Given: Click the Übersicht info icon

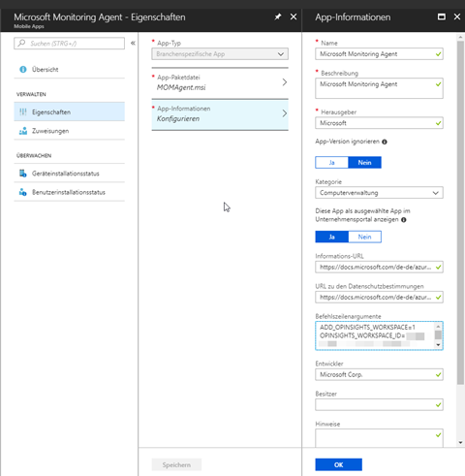Looking at the screenshot, I should (23, 70).
